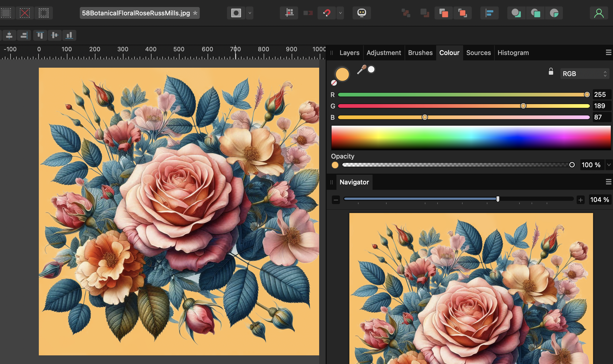Screen dimensions: 613x364
Task: Click the Navigator zoom out minus button
Action: click(x=336, y=200)
